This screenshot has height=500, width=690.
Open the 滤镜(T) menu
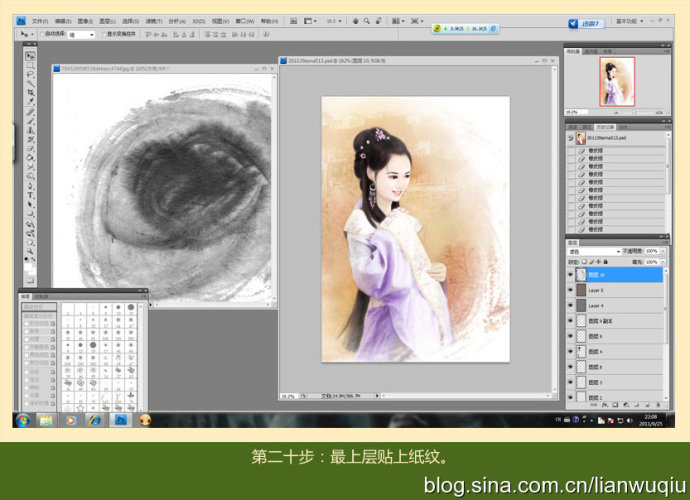[x=154, y=21]
